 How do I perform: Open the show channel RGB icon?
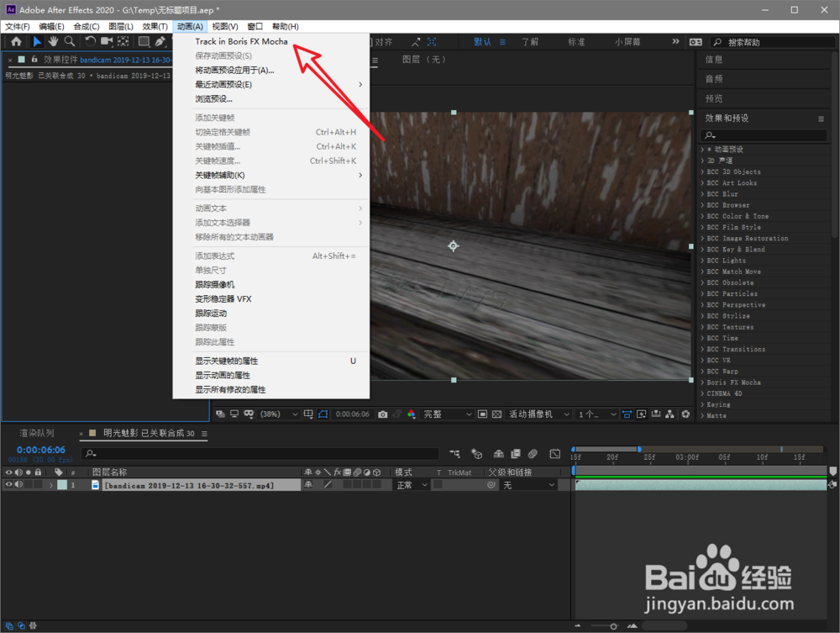point(412,414)
